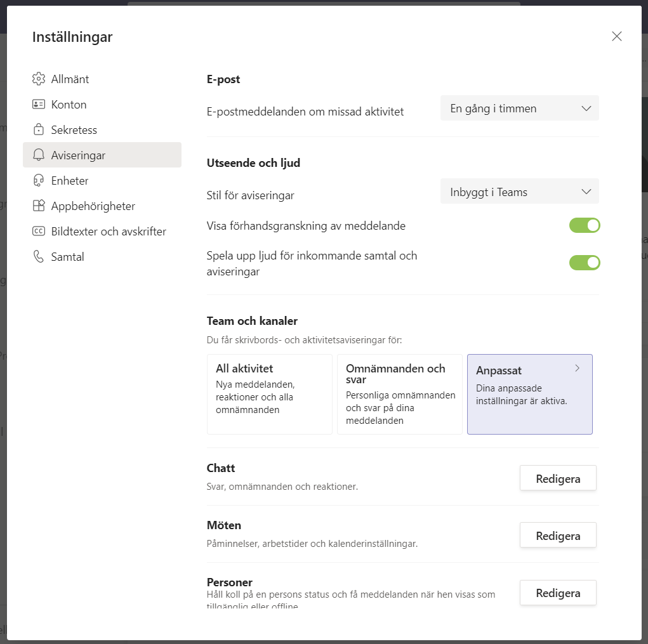
Task: Click the Sekretess padlock icon
Action: tap(39, 130)
